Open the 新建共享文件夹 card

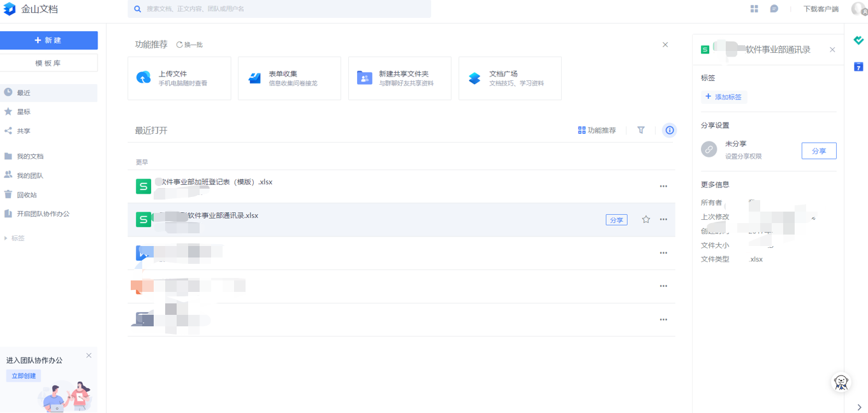(x=400, y=78)
